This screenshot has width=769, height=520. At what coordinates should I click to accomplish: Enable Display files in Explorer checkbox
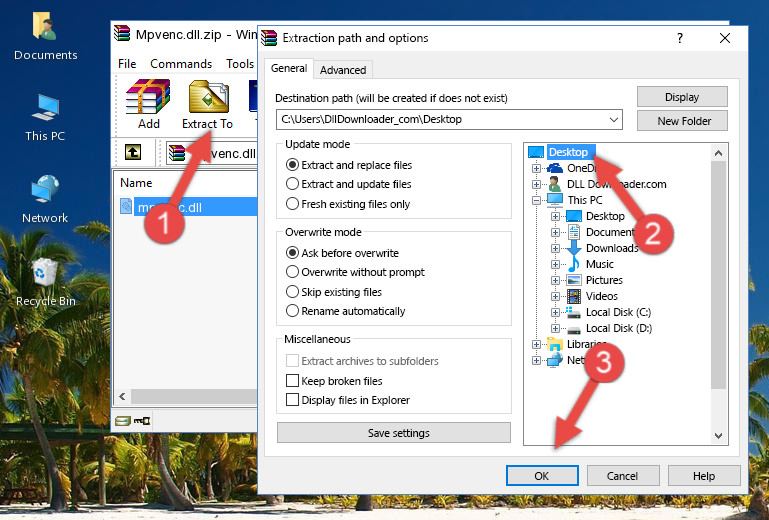pyautogui.click(x=292, y=400)
